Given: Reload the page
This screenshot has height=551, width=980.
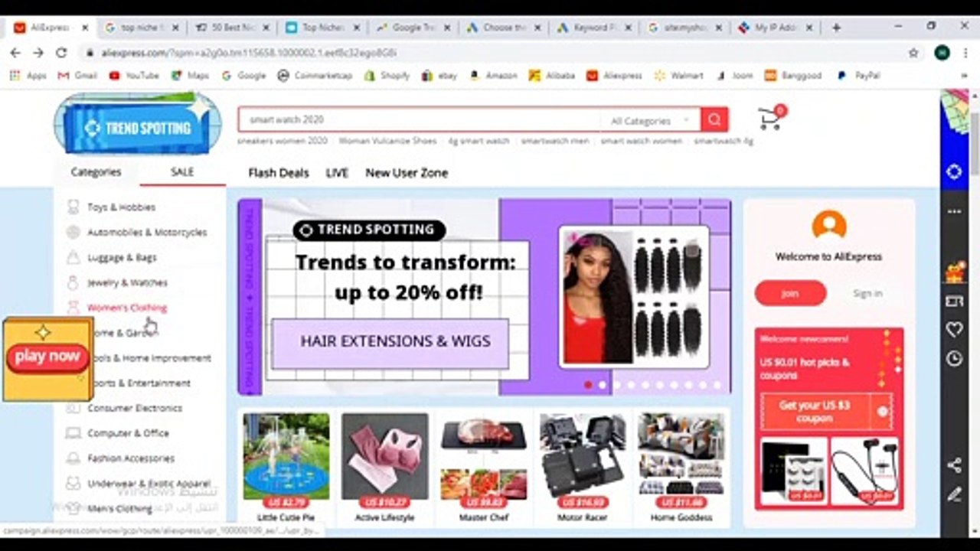Looking at the screenshot, I should pos(61,53).
